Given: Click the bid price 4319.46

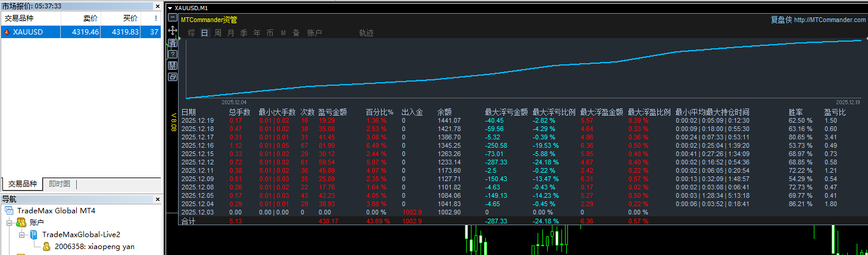Looking at the screenshot, I should coord(85,32).
